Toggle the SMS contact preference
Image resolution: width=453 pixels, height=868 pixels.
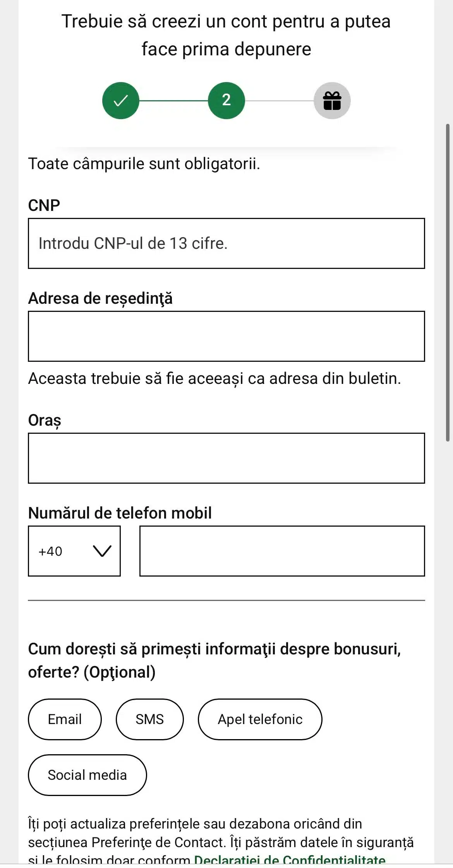tap(149, 719)
